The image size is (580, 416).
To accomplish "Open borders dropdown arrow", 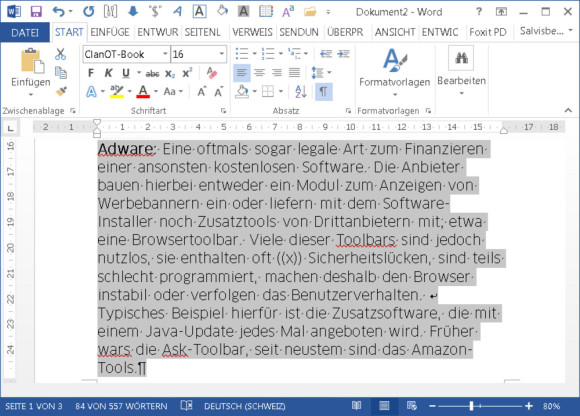I will [281, 91].
